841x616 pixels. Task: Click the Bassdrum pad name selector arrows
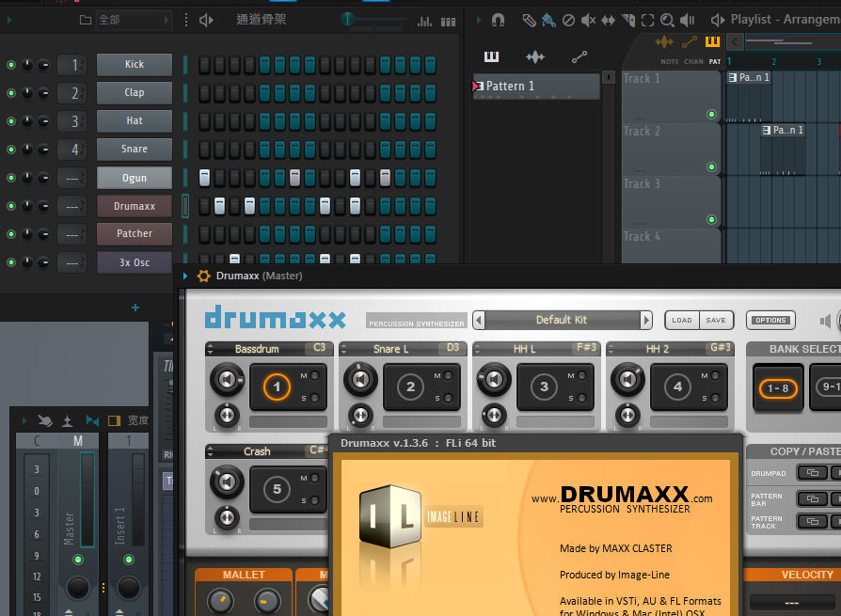pos(210,349)
